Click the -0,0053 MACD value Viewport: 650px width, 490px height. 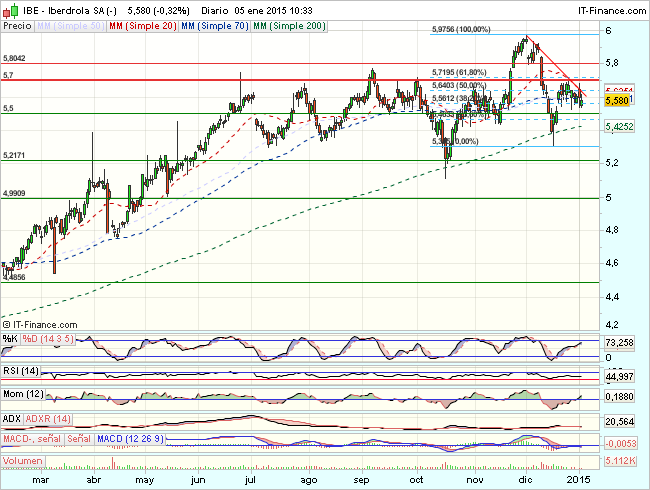click(x=621, y=444)
